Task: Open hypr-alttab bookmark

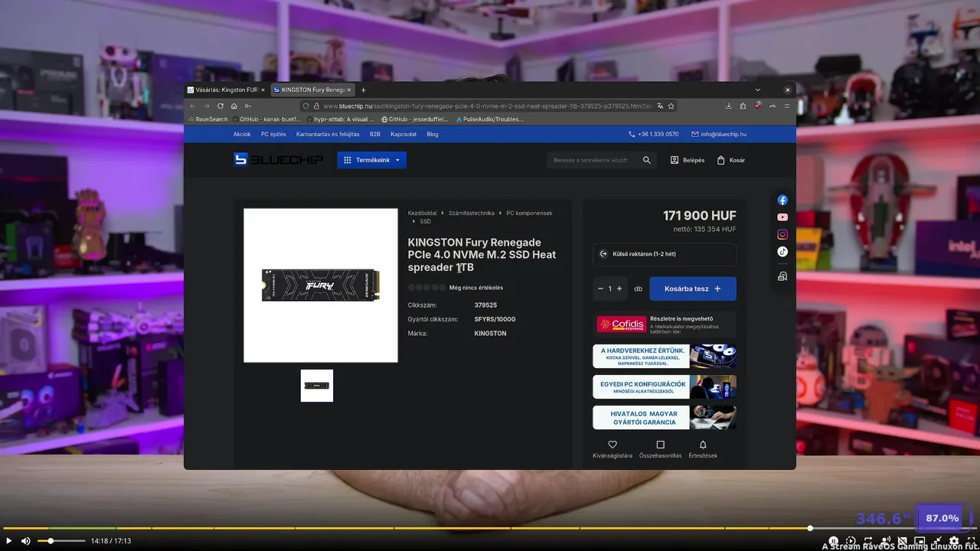Action: 341,119
